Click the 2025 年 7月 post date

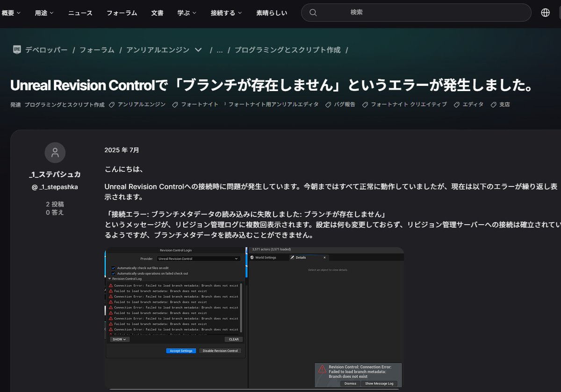[122, 150]
